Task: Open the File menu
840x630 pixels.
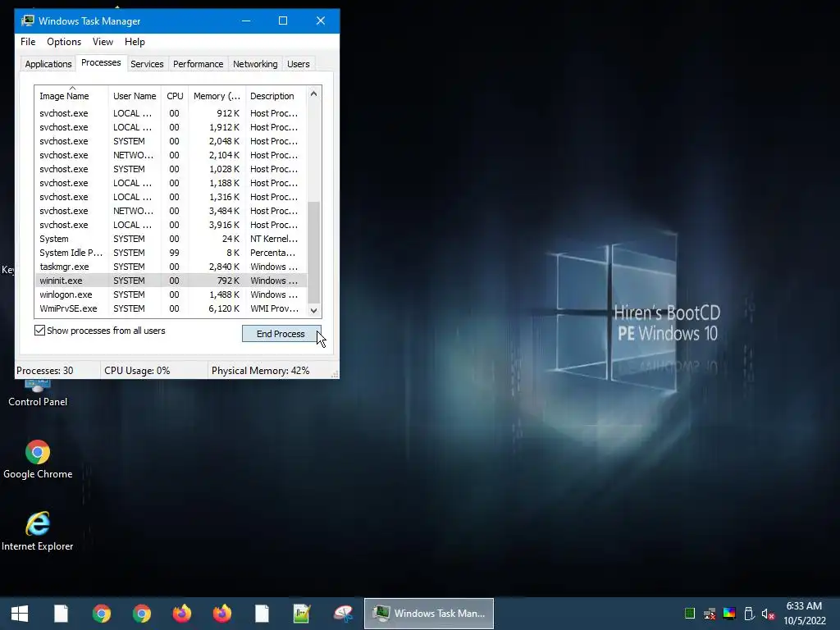Action: coord(28,42)
